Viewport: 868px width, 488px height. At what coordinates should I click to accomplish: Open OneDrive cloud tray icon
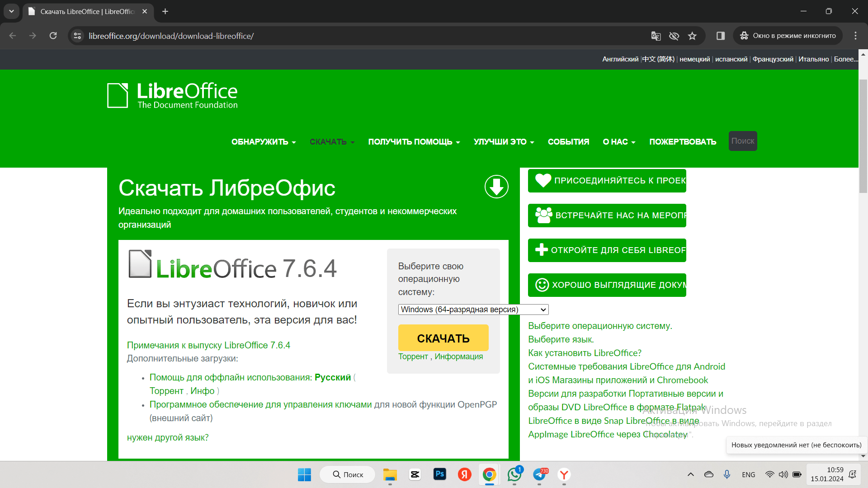(708, 474)
